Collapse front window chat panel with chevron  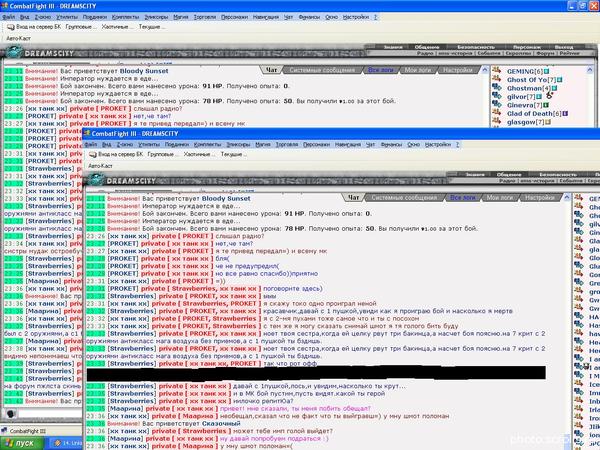pyautogui.click(x=567, y=197)
